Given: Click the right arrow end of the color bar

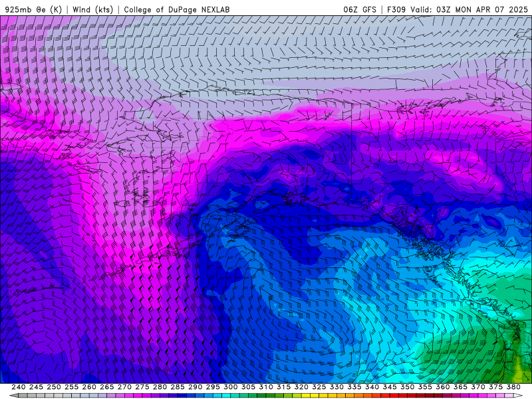Looking at the screenshot, I should tap(518, 396).
